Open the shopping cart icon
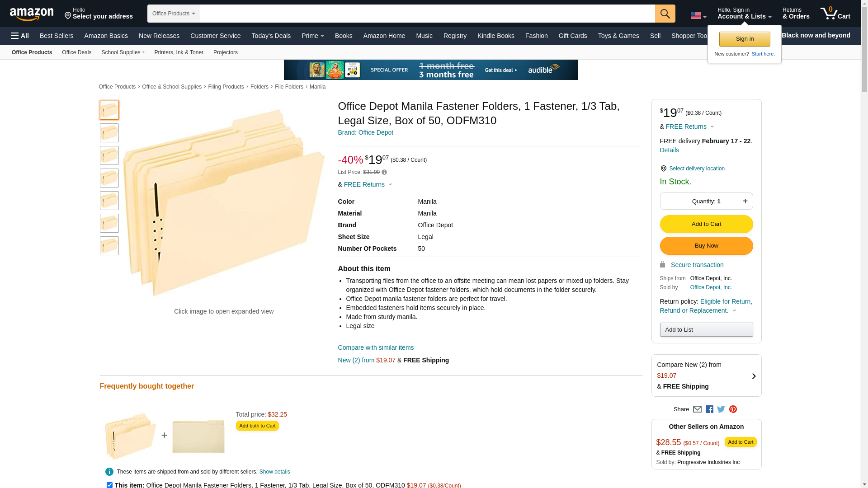The width and height of the screenshot is (868, 488). click(x=835, y=14)
